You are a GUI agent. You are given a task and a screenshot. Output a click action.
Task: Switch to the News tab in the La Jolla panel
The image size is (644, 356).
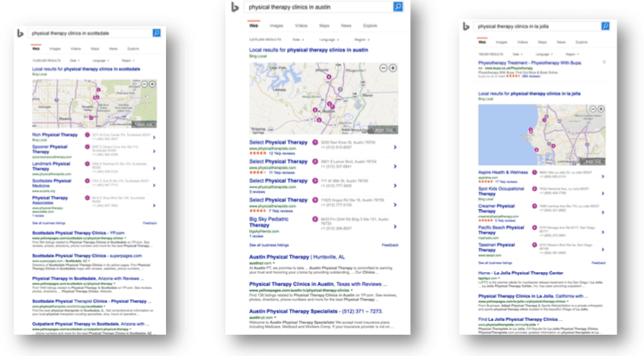tap(561, 43)
